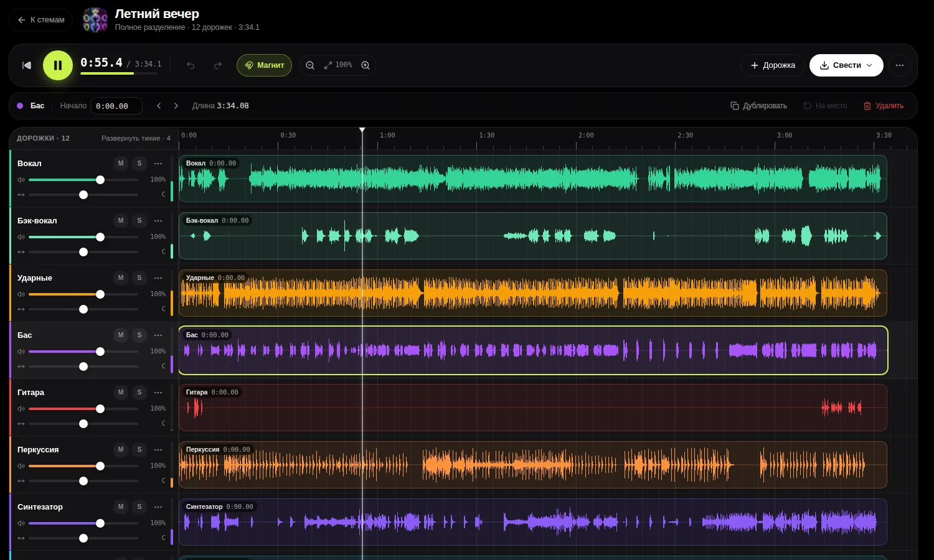Click the Вокал volume slider handle
Image resolution: width=934 pixels, height=560 pixels.
point(100,180)
